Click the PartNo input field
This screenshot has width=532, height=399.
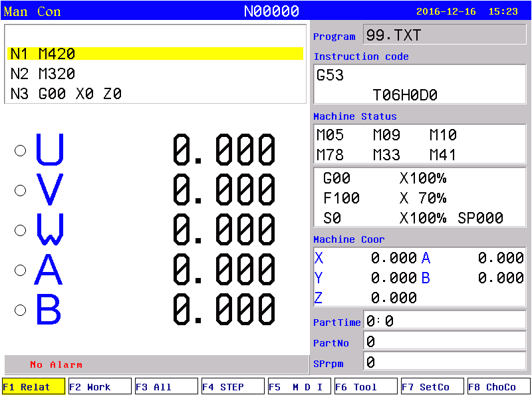tap(444, 342)
